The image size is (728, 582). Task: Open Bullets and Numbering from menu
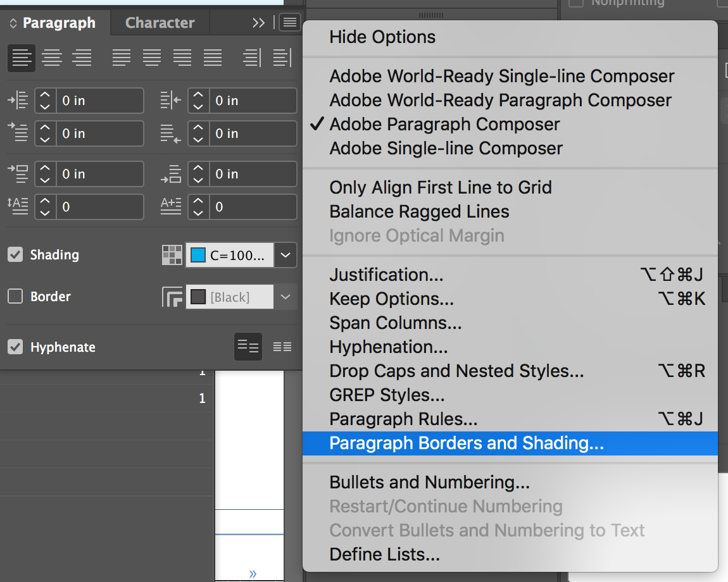[429, 482]
